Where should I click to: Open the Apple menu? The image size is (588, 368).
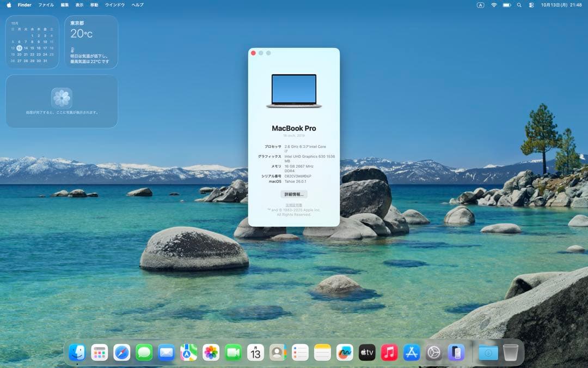click(x=8, y=5)
